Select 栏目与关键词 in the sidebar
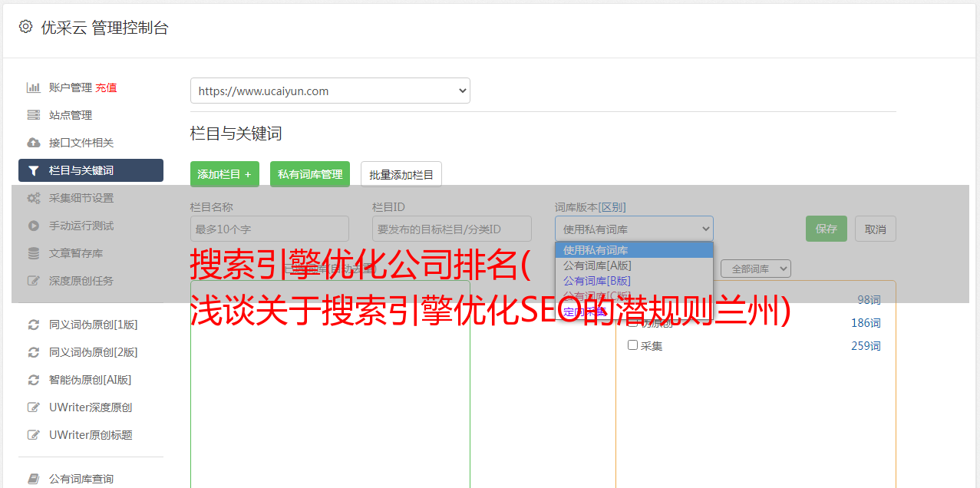Screen dimensions: 980x488 (91, 170)
